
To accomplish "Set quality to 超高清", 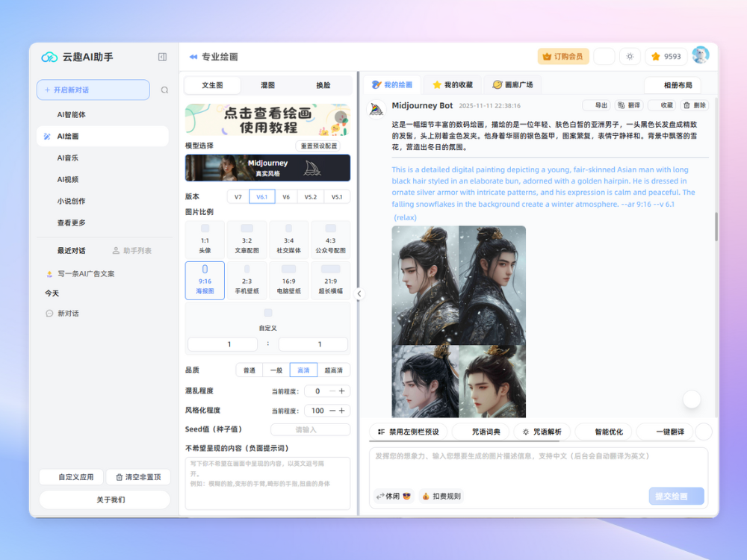I will pyautogui.click(x=335, y=370).
